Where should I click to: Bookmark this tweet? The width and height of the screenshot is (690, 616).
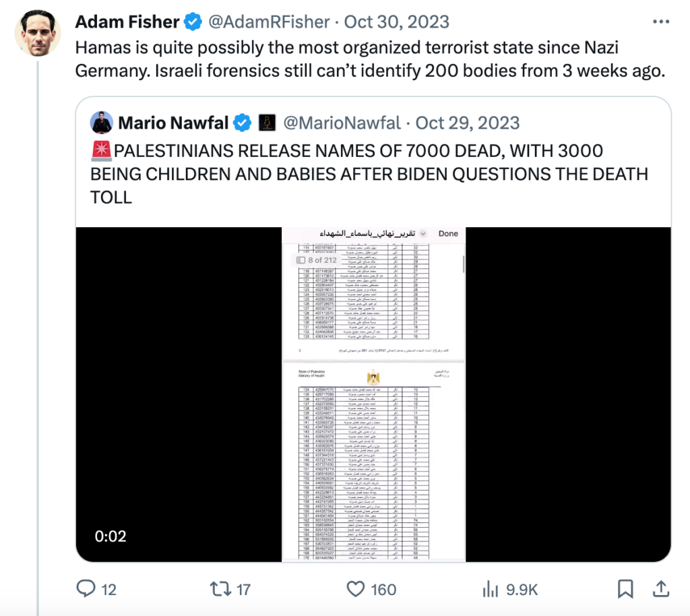coord(624,588)
